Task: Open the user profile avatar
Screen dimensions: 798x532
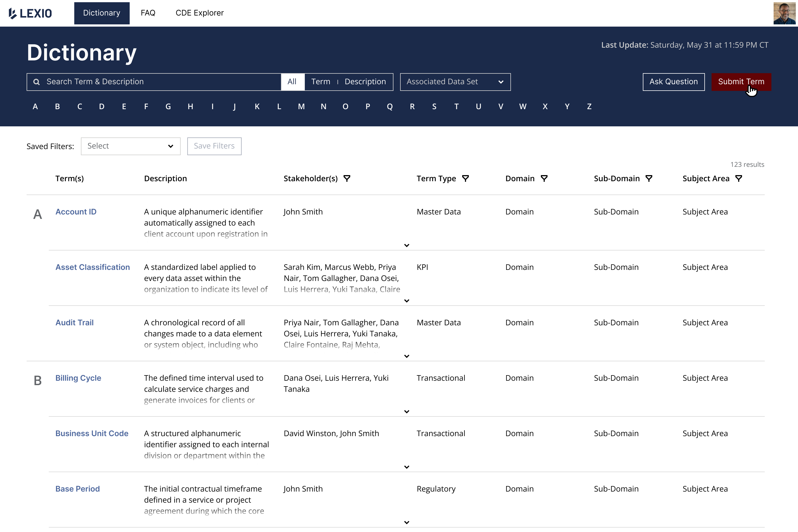Action: coord(784,13)
